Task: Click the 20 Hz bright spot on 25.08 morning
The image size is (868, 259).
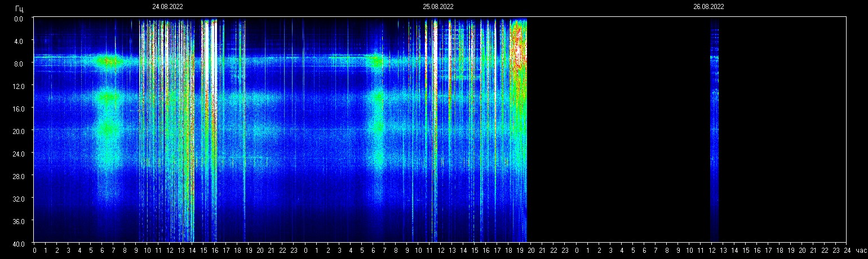Action: (378, 128)
